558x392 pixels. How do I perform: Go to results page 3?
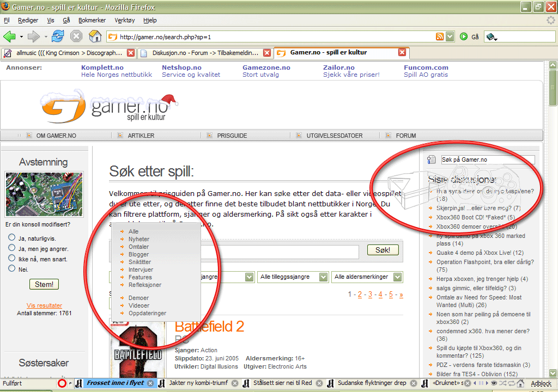point(370,295)
